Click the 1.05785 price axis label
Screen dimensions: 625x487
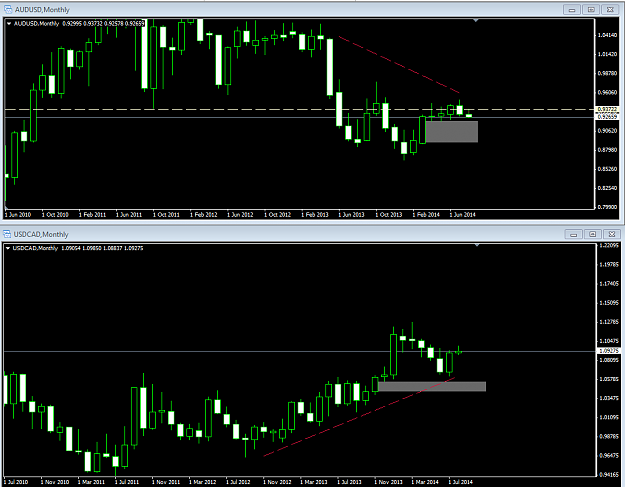tap(609, 379)
